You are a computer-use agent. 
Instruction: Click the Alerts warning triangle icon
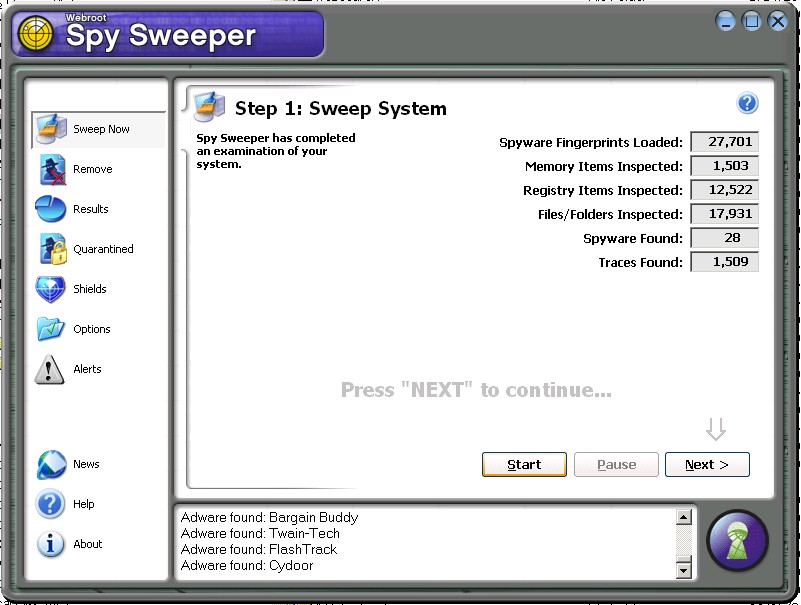tap(50, 369)
